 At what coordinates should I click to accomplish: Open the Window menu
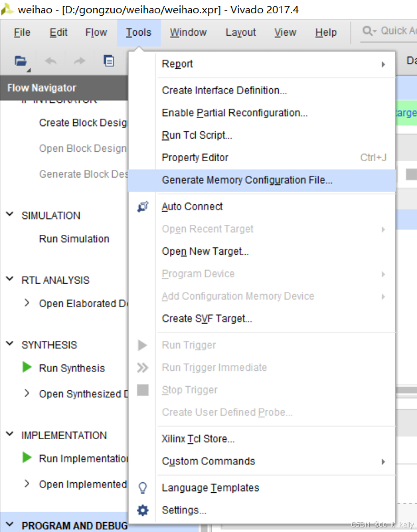click(188, 33)
